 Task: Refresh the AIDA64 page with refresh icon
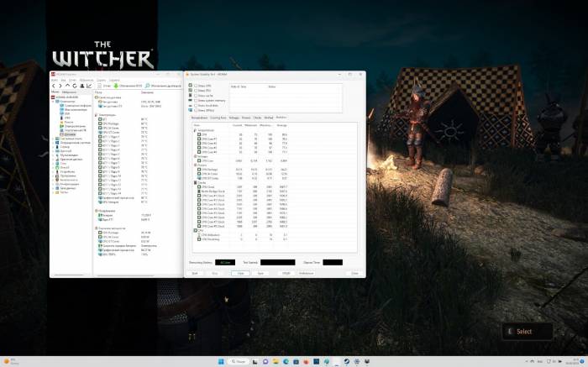click(75, 86)
